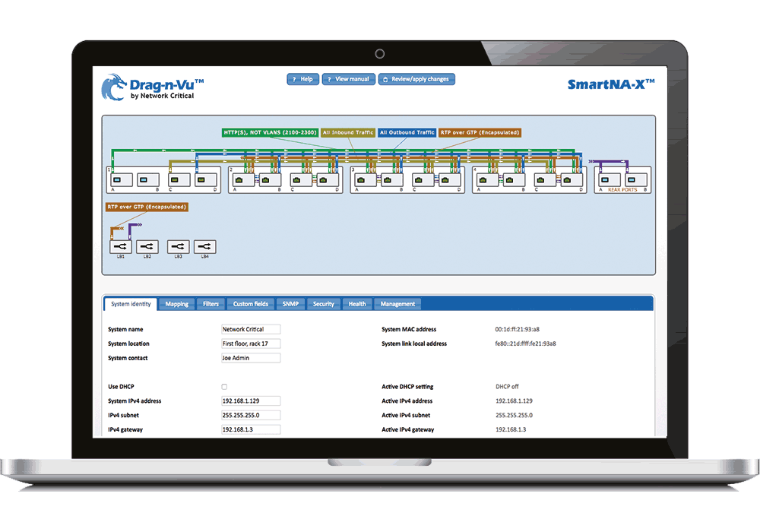Select port D in module 3
Image resolution: width=760 pixels, height=532 pixels.
(x=450, y=180)
